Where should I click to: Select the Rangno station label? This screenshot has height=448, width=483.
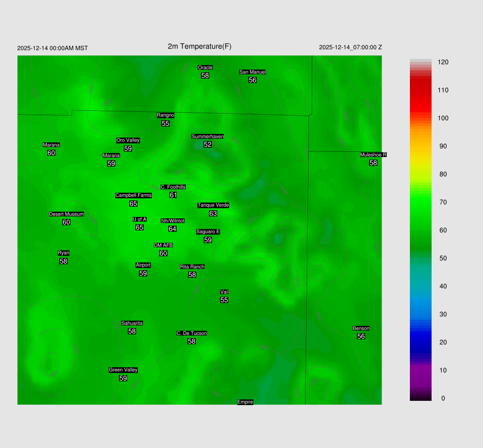[166, 116]
